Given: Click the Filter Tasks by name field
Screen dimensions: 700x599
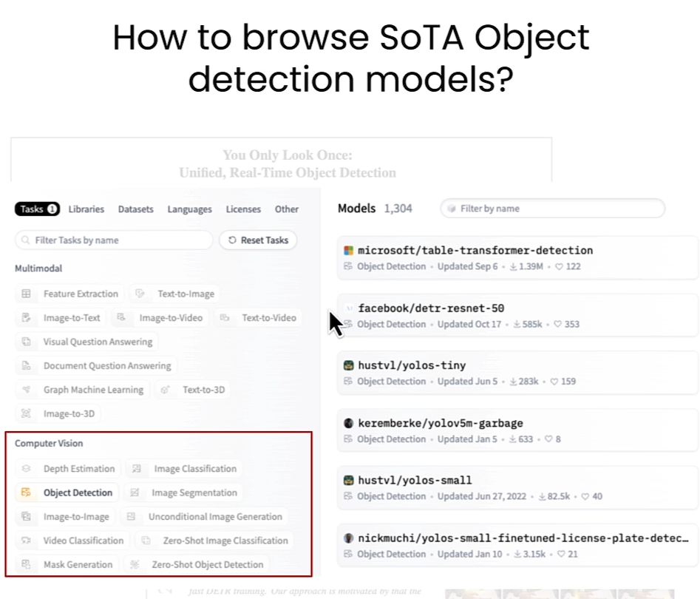Looking at the screenshot, I should coord(114,240).
